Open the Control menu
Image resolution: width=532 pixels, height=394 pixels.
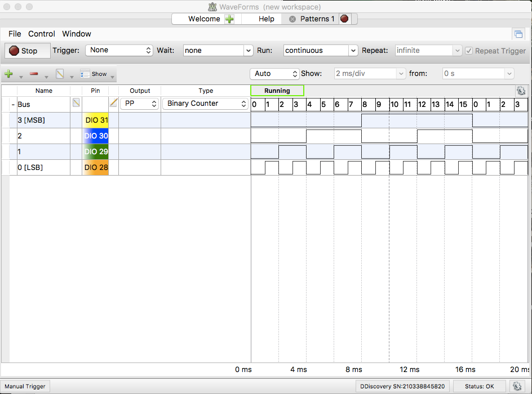[41, 34]
